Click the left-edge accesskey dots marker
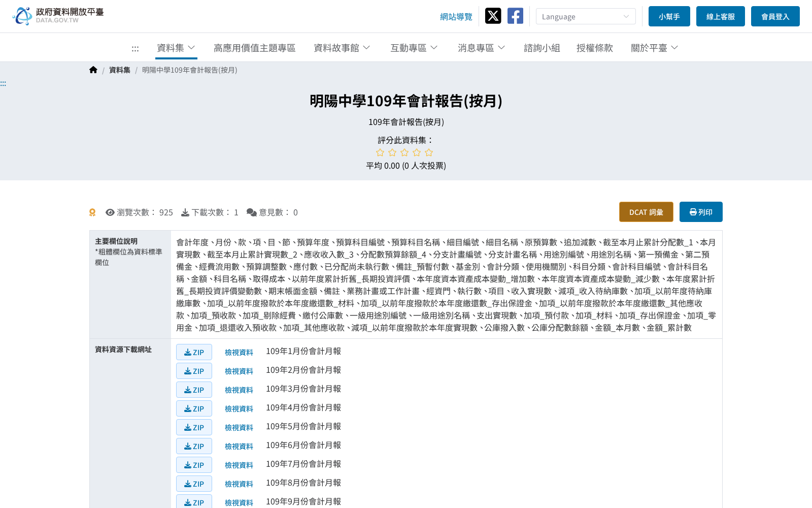 tap(3, 84)
